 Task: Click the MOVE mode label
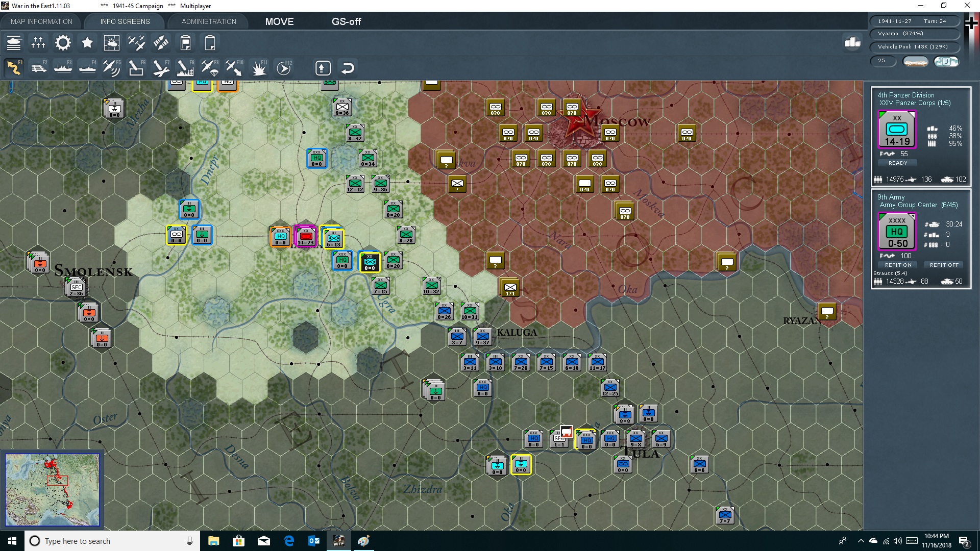click(279, 21)
